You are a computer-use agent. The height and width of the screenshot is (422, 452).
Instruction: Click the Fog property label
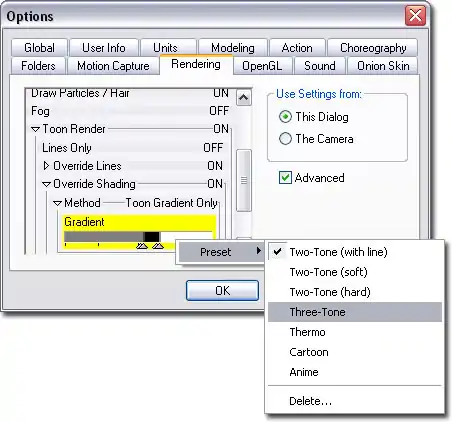coord(40,111)
